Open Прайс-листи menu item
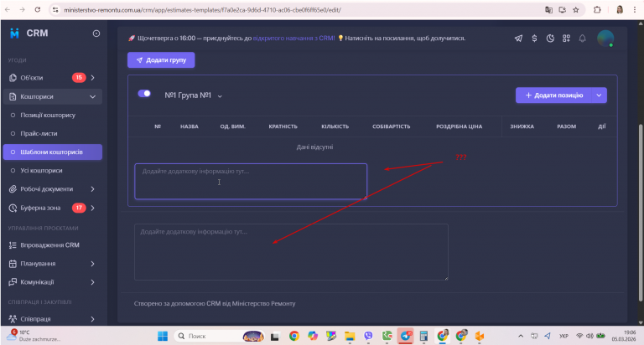Image resolution: width=644 pixels, height=345 pixels. coord(39,133)
